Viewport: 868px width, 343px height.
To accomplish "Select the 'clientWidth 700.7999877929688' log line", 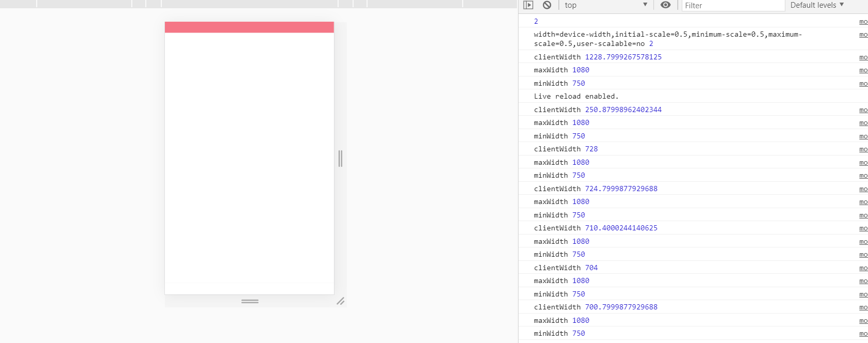I will (x=596, y=307).
